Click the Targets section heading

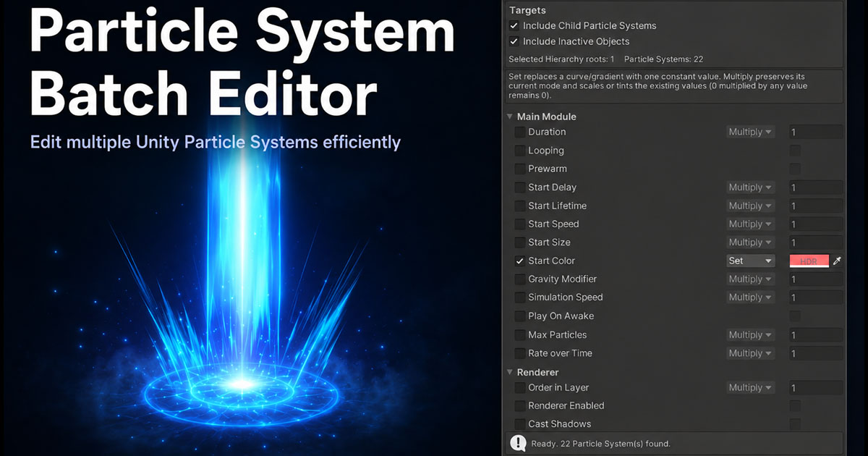point(527,10)
